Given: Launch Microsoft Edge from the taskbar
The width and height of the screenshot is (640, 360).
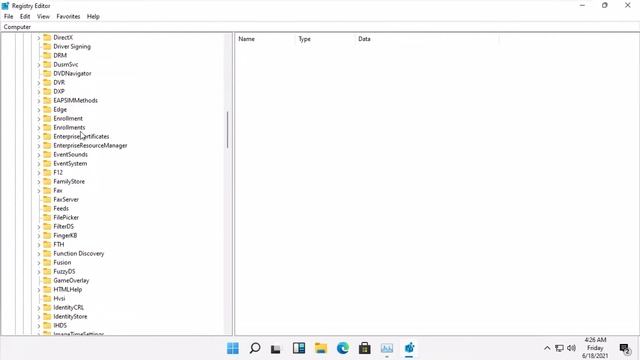Looking at the screenshot, I should pos(343,348).
